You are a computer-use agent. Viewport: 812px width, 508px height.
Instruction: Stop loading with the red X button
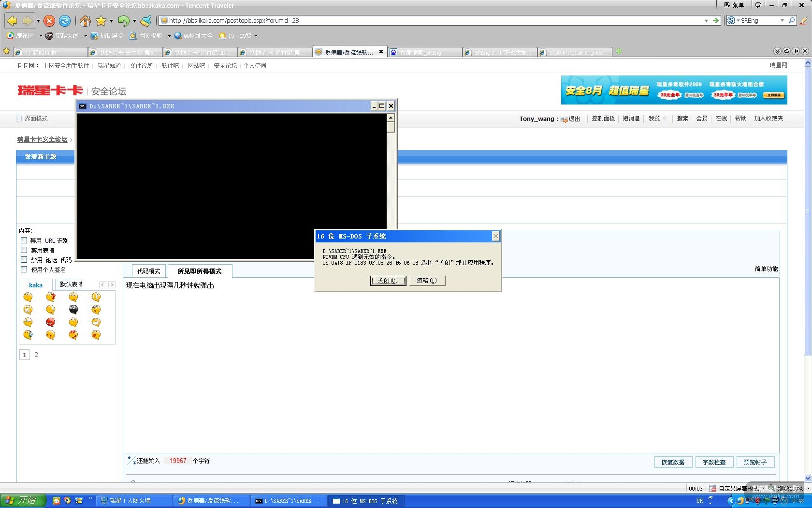point(49,21)
